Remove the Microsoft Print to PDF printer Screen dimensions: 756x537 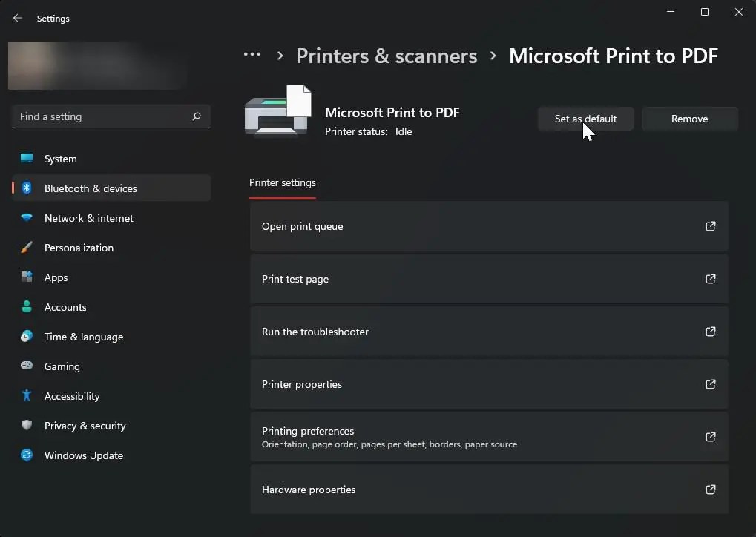(x=689, y=119)
